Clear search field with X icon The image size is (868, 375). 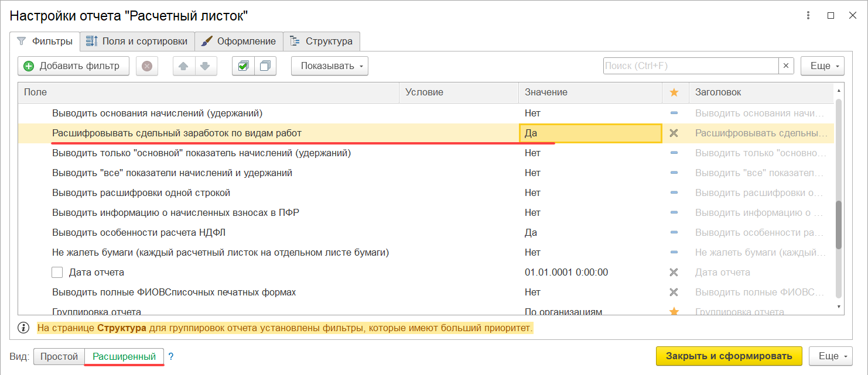786,66
